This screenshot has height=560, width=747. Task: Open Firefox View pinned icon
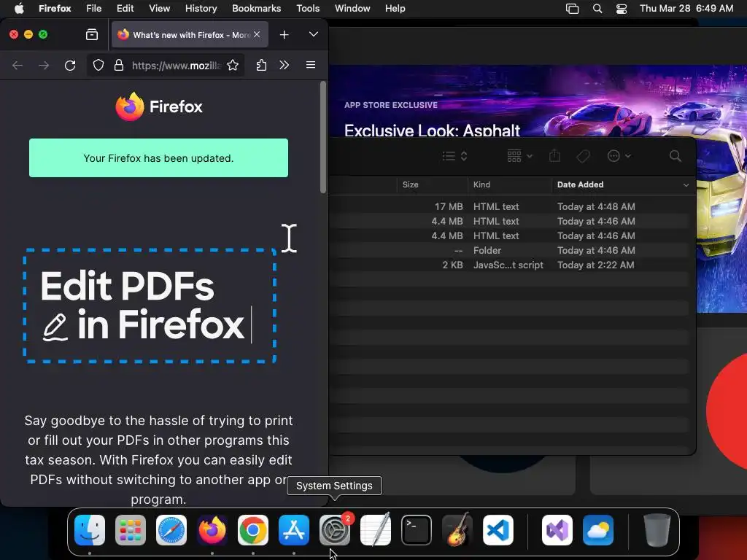pos(92,35)
